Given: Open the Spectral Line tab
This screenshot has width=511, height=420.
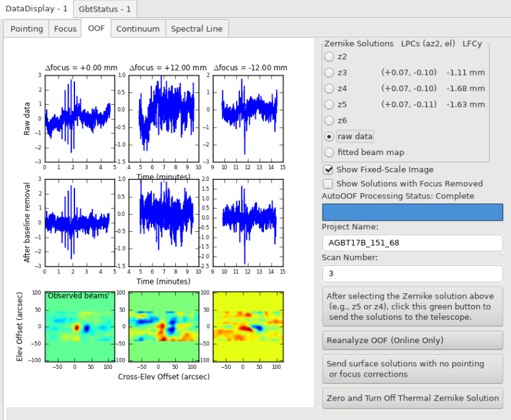Looking at the screenshot, I should pos(197,29).
